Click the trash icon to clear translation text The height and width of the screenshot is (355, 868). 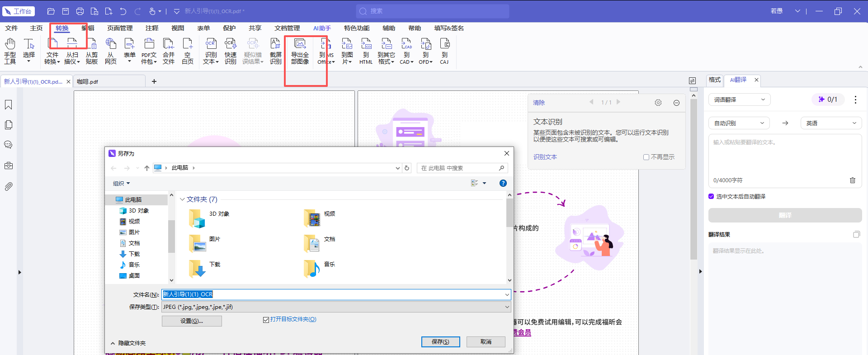point(853,180)
